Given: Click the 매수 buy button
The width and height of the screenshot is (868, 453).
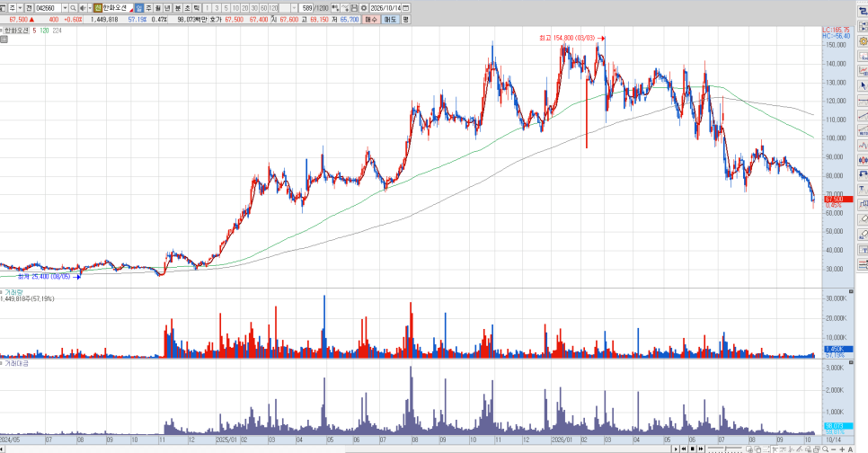Looking at the screenshot, I should [370, 20].
